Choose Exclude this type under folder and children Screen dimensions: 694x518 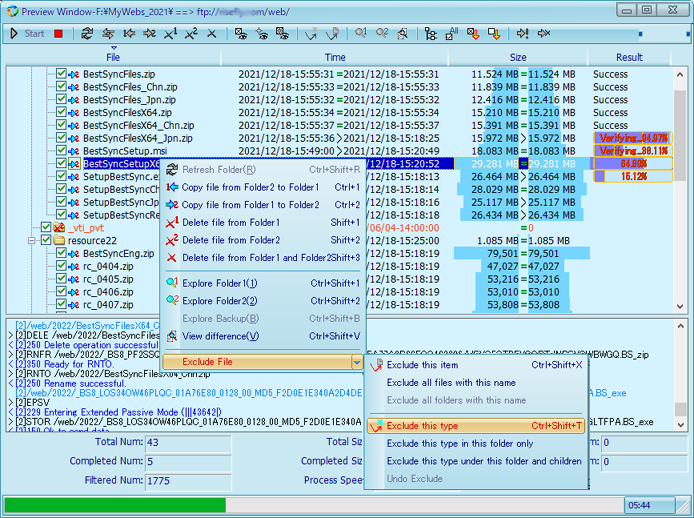476,461
